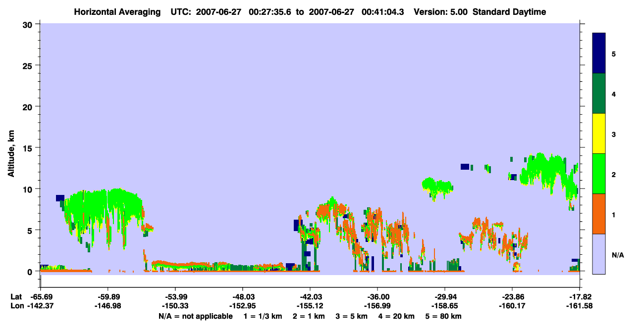Click the longitude value -156.99

tap(377, 306)
